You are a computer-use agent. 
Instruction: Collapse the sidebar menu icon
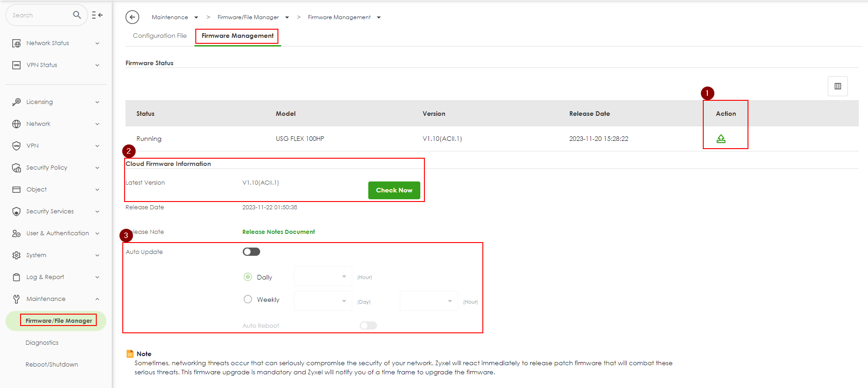tap(97, 15)
